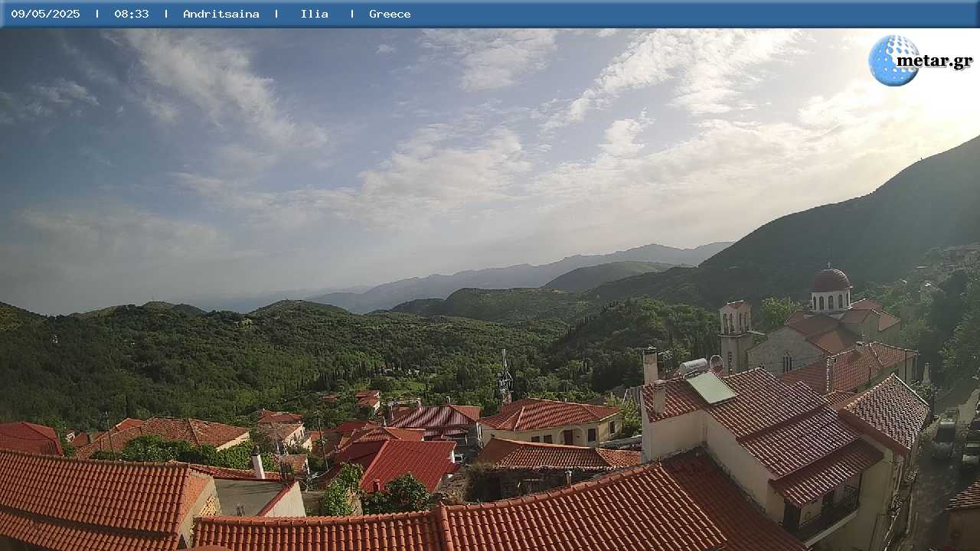Click the country label Greece
This screenshot has width=980, height=551.
click(390, 14)
